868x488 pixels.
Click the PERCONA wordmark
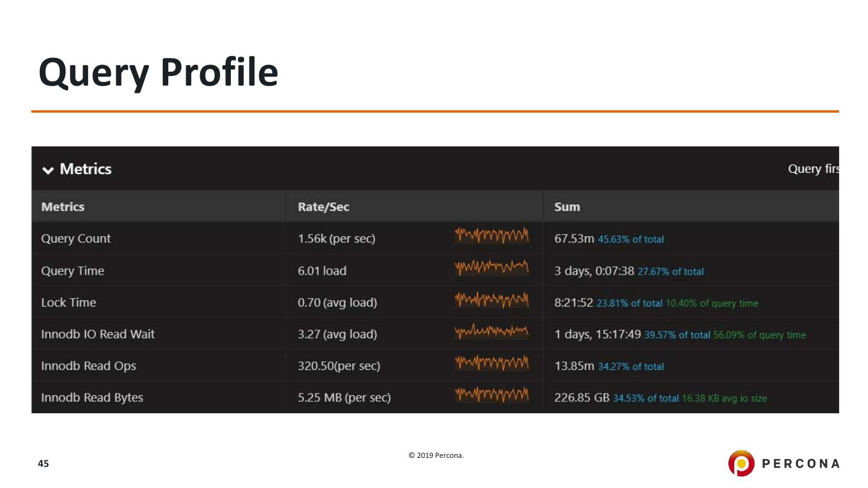pyautogui.click(x=801, y=463)
